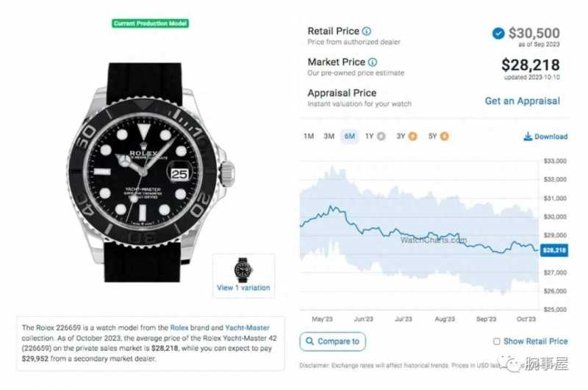Click the Compare to button
The width and height of the screenshot is (588, 390).
tap(333, 341)
